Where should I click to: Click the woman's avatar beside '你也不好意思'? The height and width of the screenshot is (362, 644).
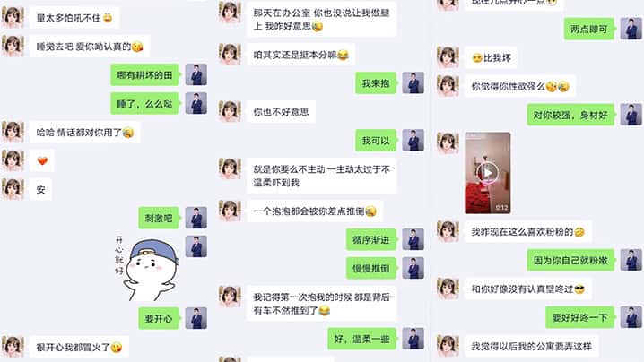coord(230,111)
